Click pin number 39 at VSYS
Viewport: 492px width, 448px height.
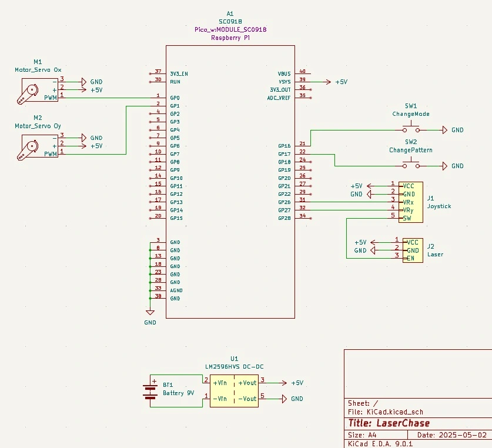[x=303, y=79]
